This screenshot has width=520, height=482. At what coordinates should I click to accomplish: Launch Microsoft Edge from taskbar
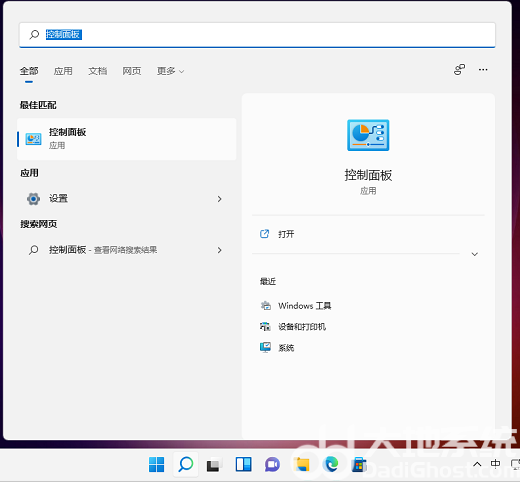[x=331, y=464]
